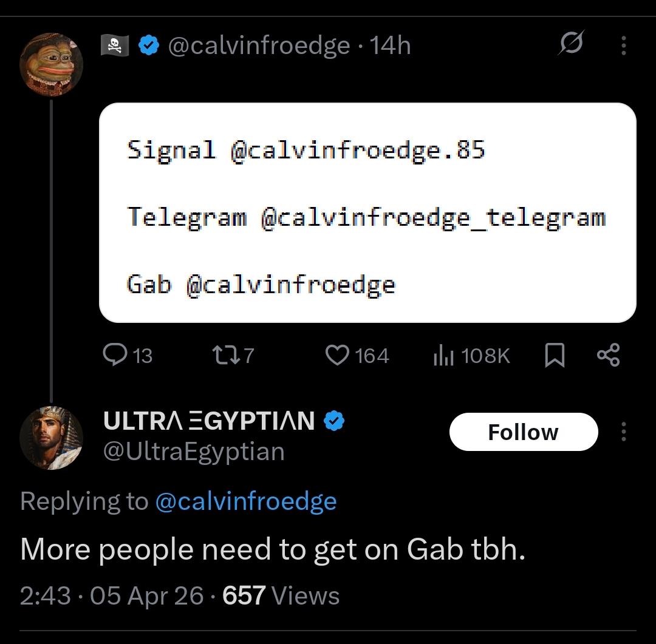This screenshot has height=644, width=656.
Task: Open the @calvinfroedge replying-to link
Action: pyautogui.click(x=246, y=501)
